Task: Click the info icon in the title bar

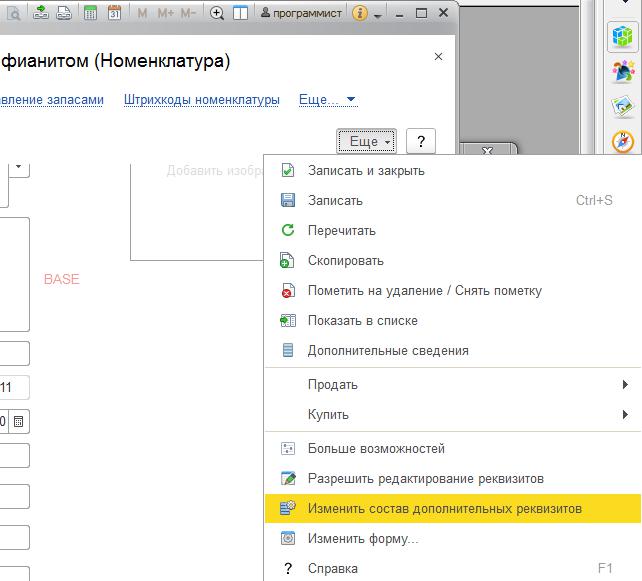Action: (360, 13)
